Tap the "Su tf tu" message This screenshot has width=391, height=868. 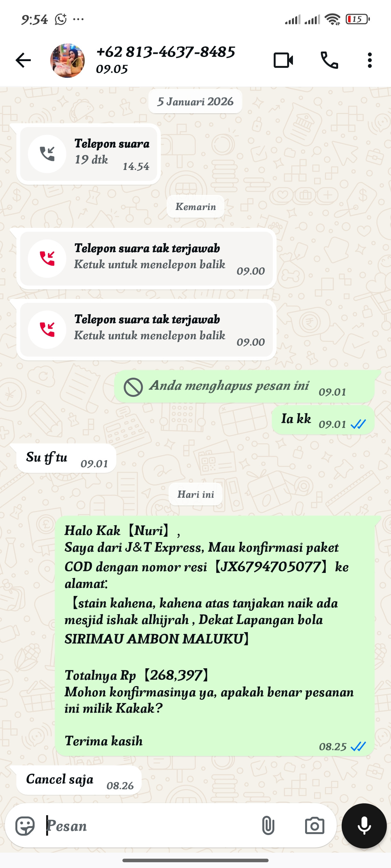tap(66, 458)
